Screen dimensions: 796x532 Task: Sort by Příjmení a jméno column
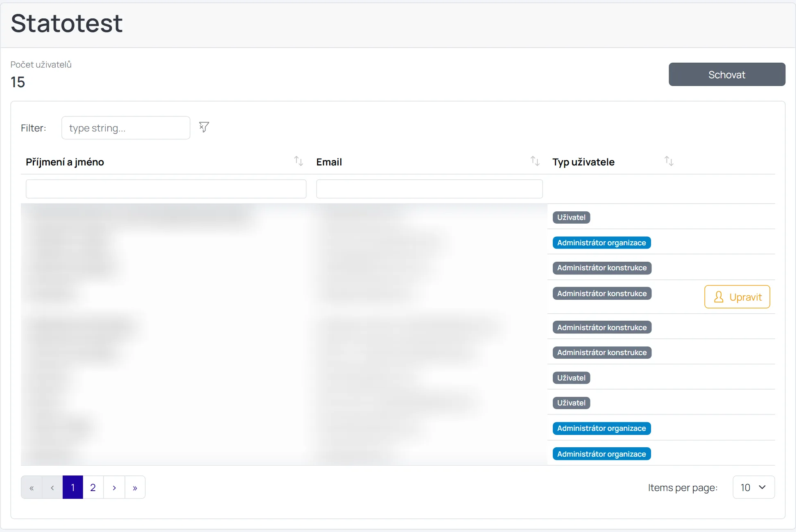298,161
